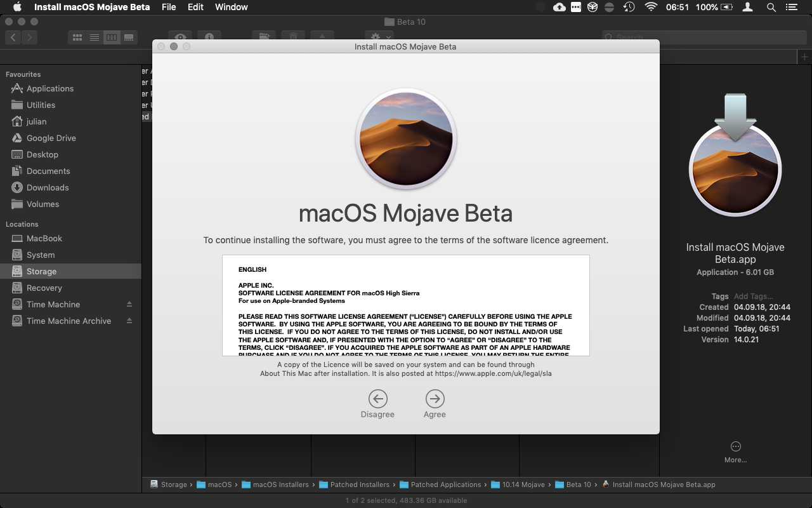Click Patched Installers in path bar

tap(355, 485)
